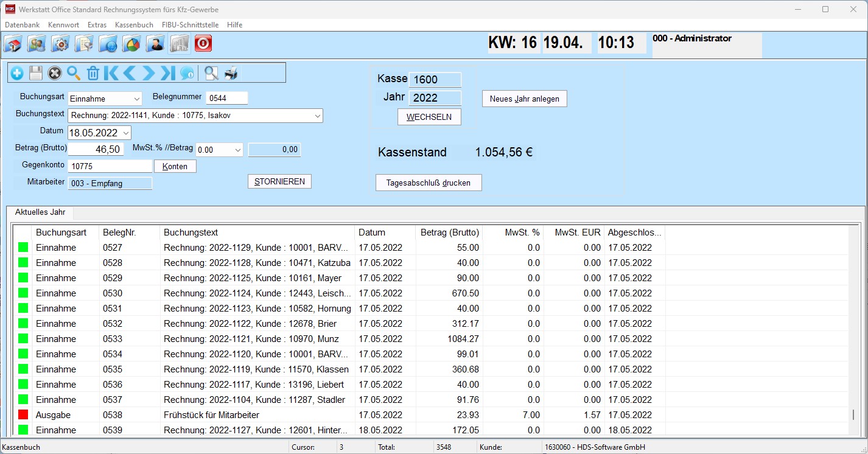This screenshot has height=454, width=868.
Task: Click red status square of row 0538
Action: [23, 415]
